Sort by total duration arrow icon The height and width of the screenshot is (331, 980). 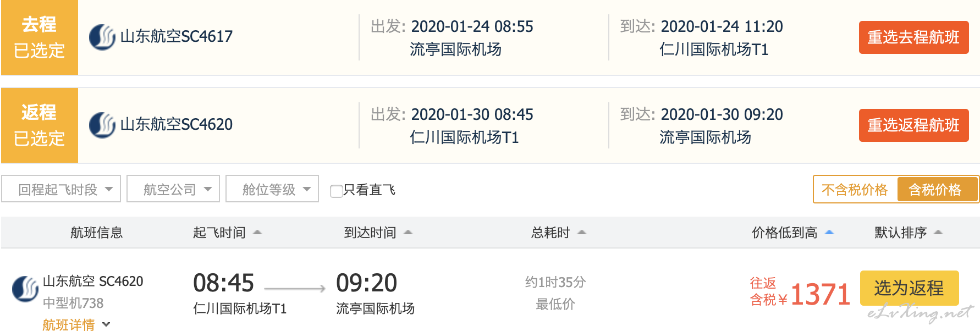[x=582, y=233]
